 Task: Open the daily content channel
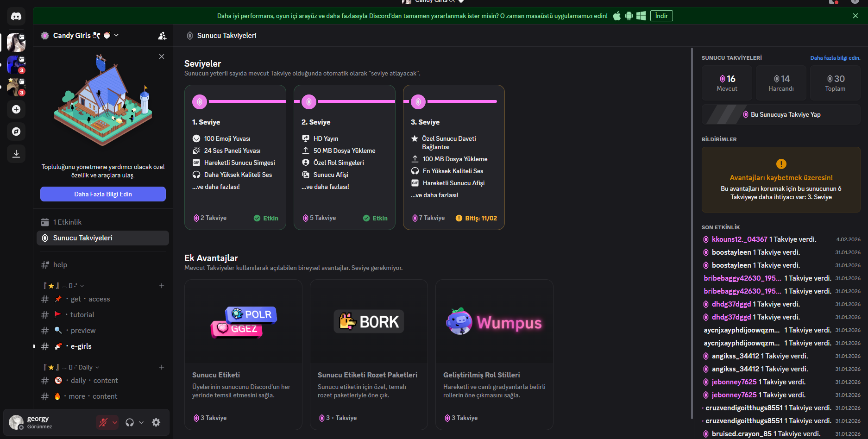pos(103,381)
